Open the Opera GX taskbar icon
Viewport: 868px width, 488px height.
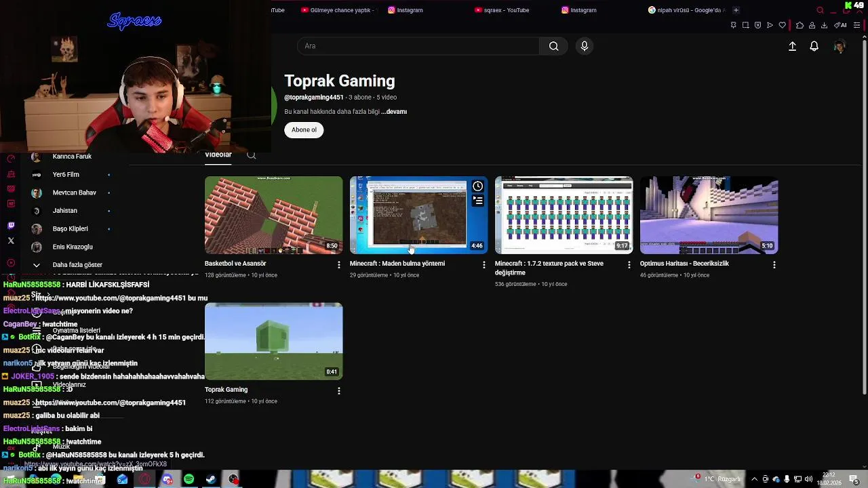[x=144, y=479]
